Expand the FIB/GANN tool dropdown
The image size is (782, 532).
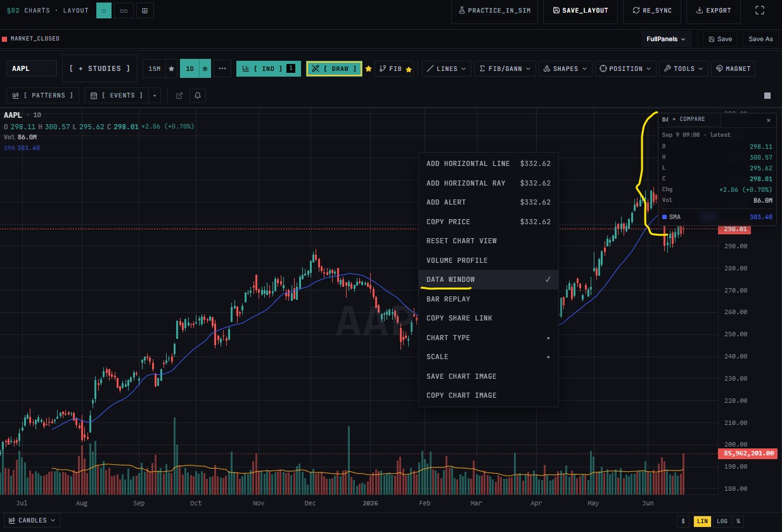[504, 68]
